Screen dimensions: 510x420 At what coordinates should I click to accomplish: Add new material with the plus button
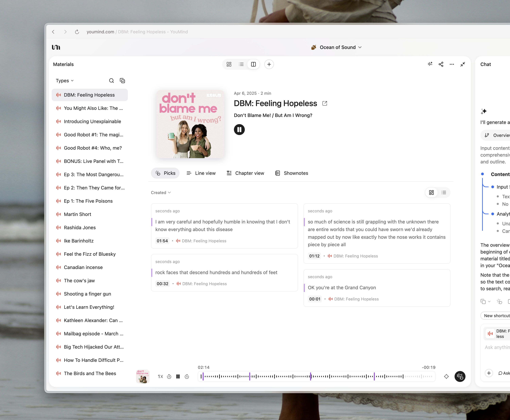pos(269,64)
